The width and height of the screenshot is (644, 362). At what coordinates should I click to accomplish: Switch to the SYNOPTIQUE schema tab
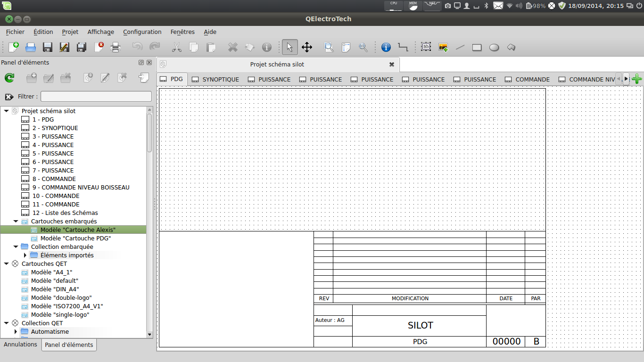pos(215,79)
